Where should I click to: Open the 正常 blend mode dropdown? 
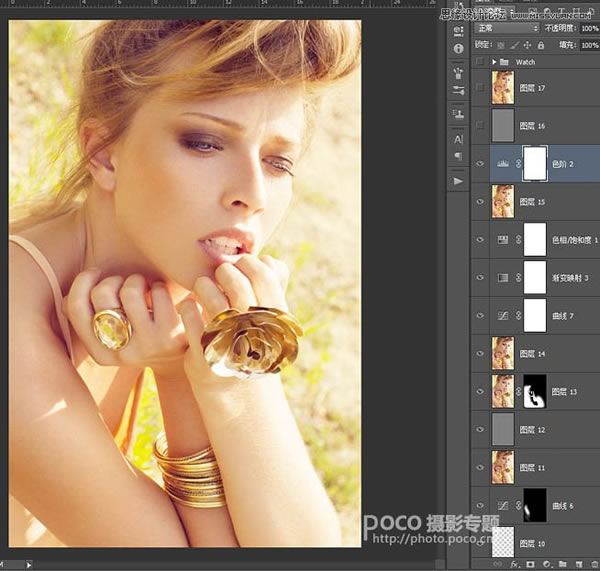click(506, 28)
